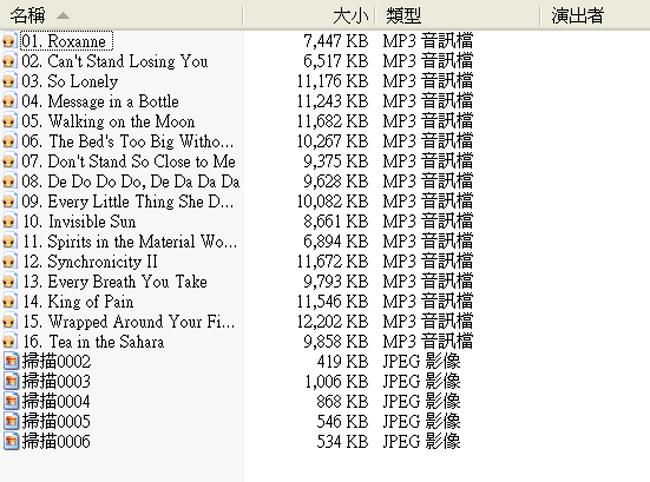Click MP3 icon of 04. Message in a Bottle
The width and height of the screenshot is (650, 482).
(10, 101)
